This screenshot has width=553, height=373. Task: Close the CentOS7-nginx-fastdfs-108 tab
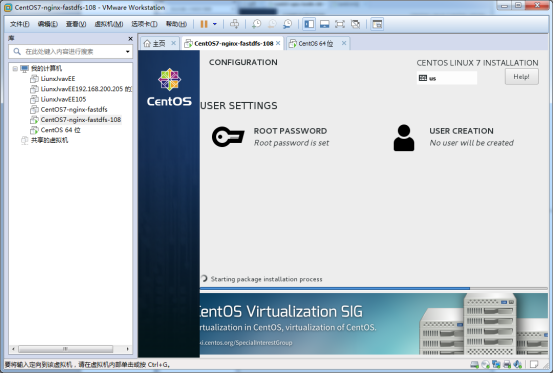coord(278,43)
